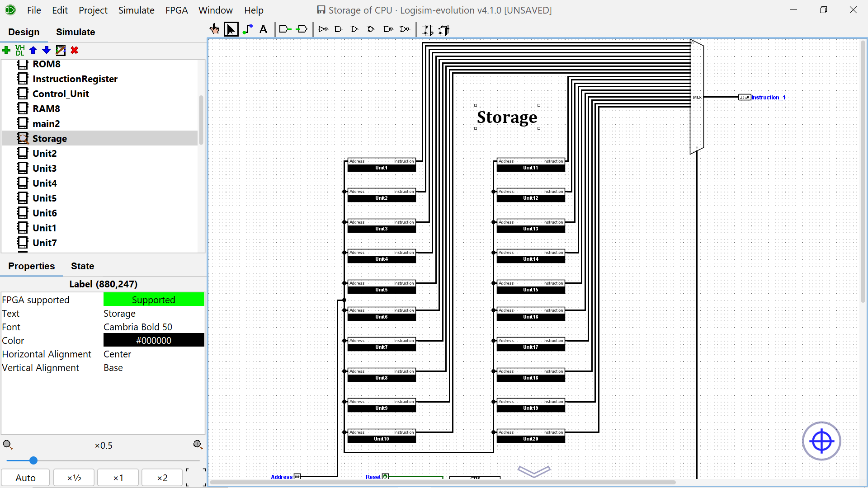This screenshot has height=488, width=868.
Task: Set zoom to Auto
Action: (x=25, y=478)
